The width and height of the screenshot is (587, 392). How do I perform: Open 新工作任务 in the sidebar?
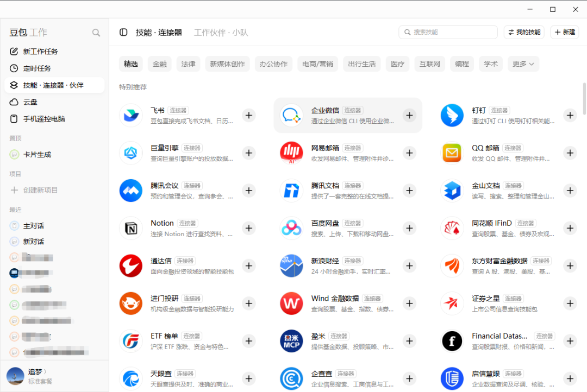(54, 51)
